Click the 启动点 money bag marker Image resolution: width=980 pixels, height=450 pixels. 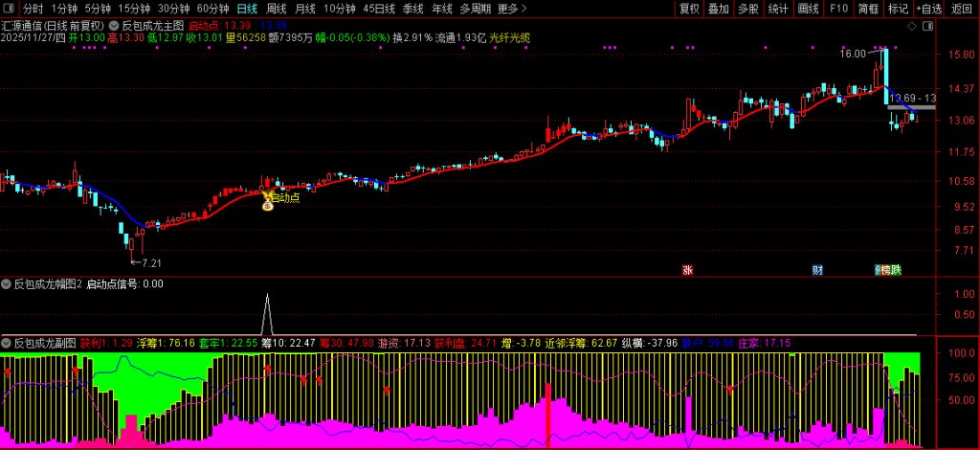[x=267, y=201]
